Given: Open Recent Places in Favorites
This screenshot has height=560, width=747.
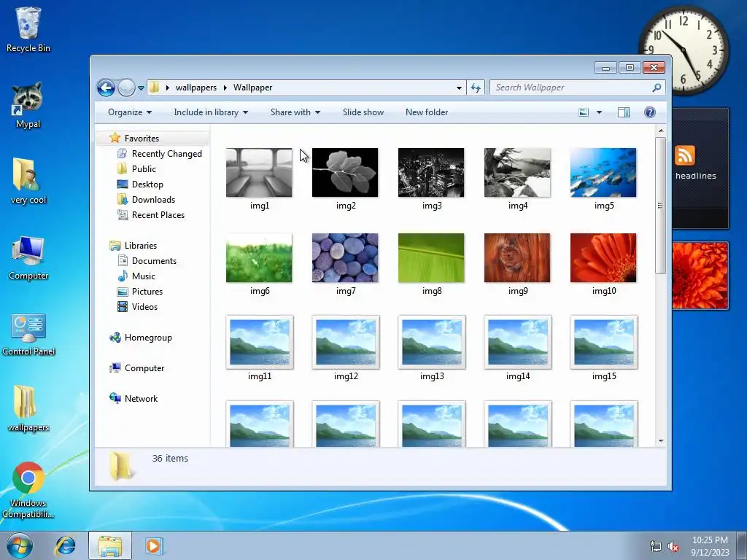Looking at the screenshot, I should pos(150,215).
